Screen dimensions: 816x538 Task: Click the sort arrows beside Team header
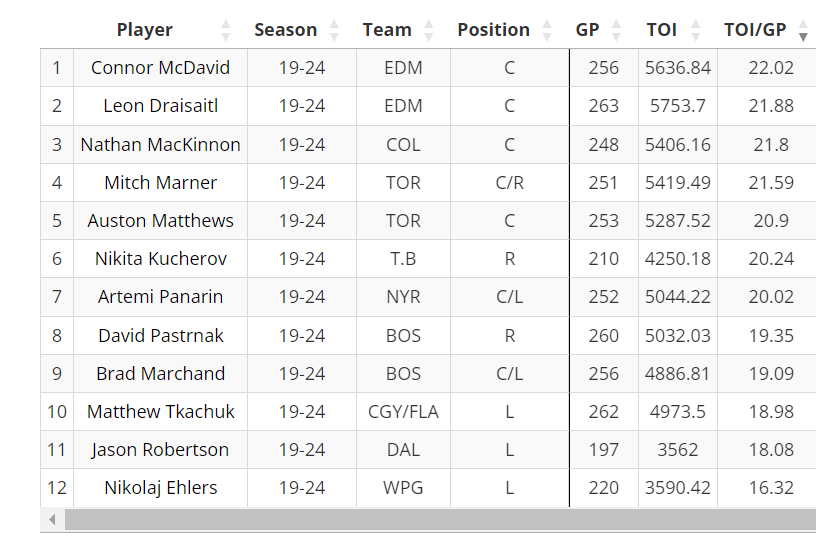point(429,30)
